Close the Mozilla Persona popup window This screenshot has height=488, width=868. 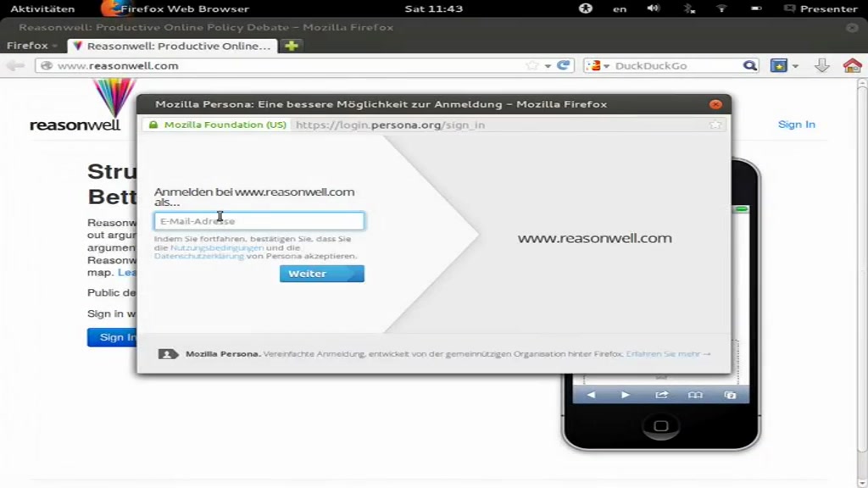715,104
